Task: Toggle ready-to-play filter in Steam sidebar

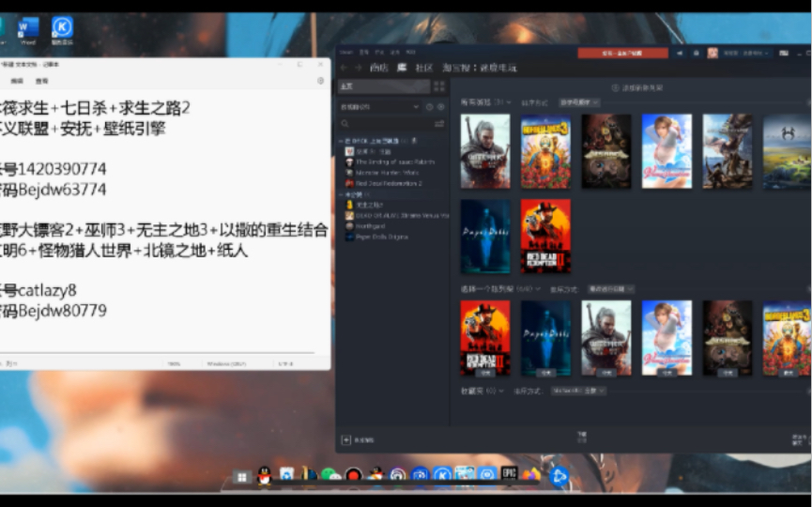Action: click(x=440, y=107)
